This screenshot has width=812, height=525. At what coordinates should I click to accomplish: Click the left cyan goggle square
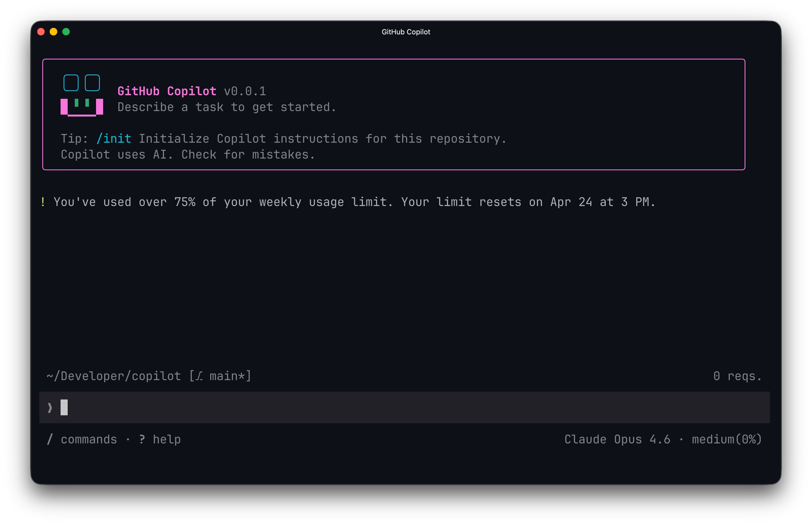coord(71,83)
